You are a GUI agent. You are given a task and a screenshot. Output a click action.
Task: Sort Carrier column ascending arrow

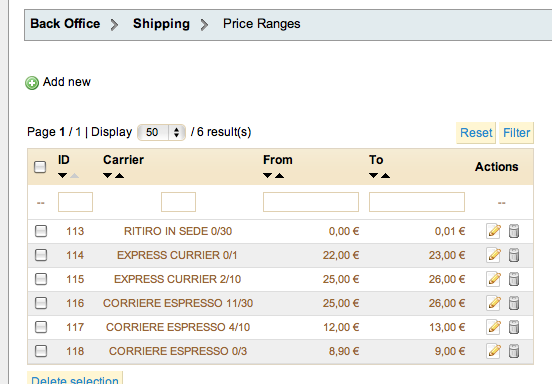[119, 175]
